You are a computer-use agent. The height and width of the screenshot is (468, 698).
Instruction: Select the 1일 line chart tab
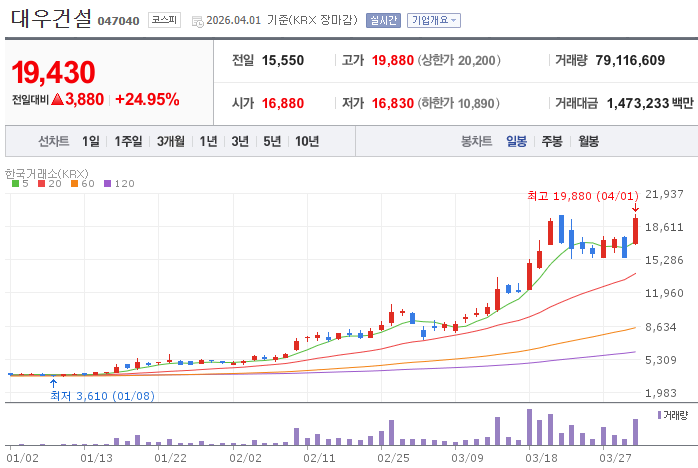(x=91, y=142)
